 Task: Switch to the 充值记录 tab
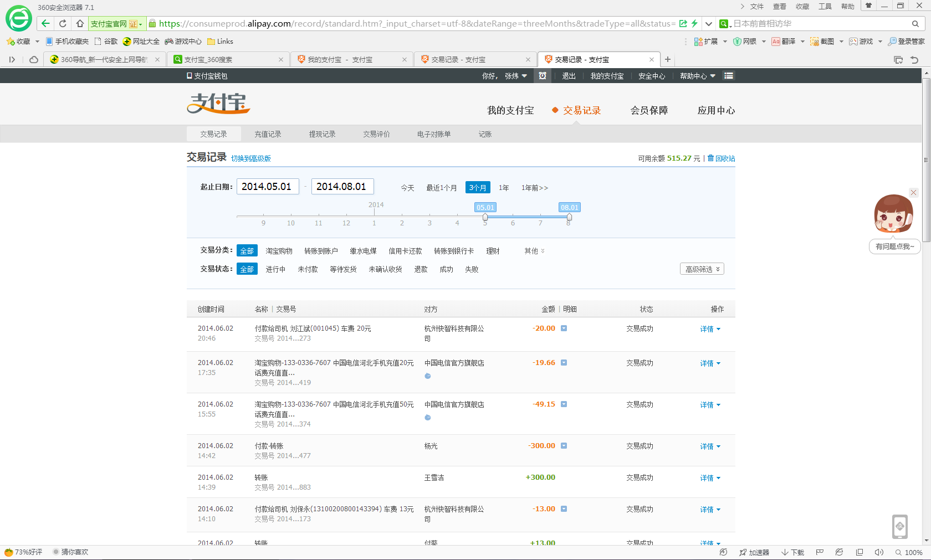268,134
